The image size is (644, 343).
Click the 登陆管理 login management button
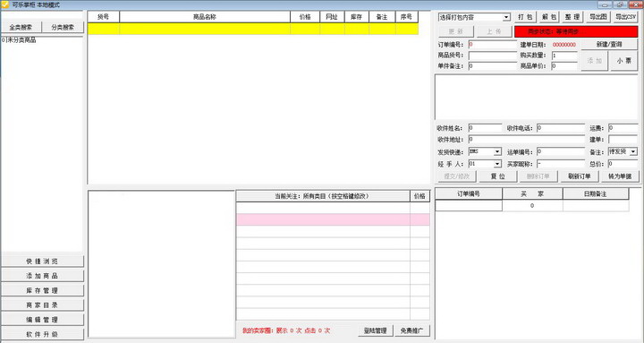(x=376, y=330)
